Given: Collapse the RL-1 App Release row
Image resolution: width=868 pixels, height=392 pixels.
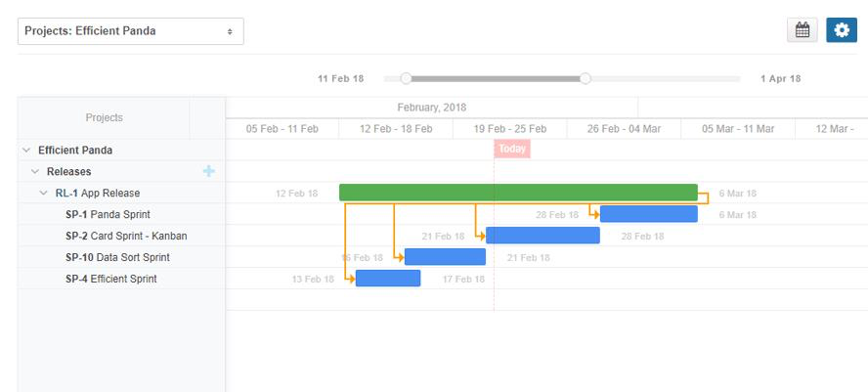Looking at the screenshot, I should pyautogui.click(x=44, y=194).
